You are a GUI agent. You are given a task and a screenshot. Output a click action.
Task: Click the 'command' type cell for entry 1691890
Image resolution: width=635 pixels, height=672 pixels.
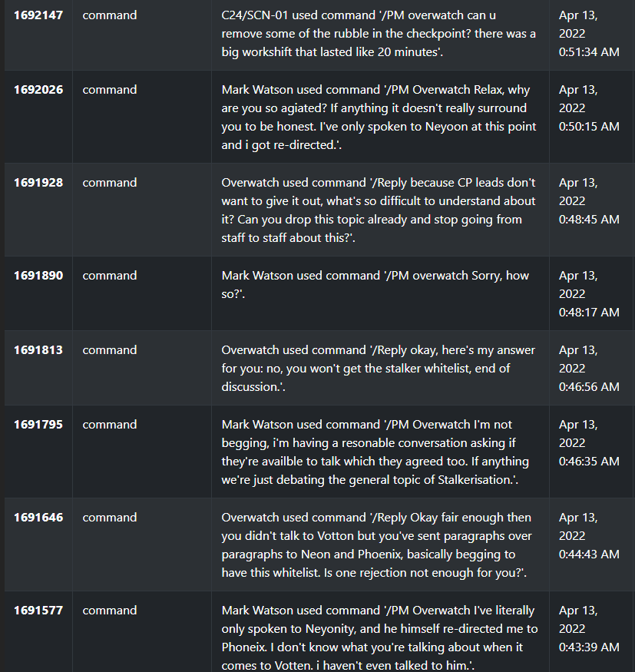110,276
